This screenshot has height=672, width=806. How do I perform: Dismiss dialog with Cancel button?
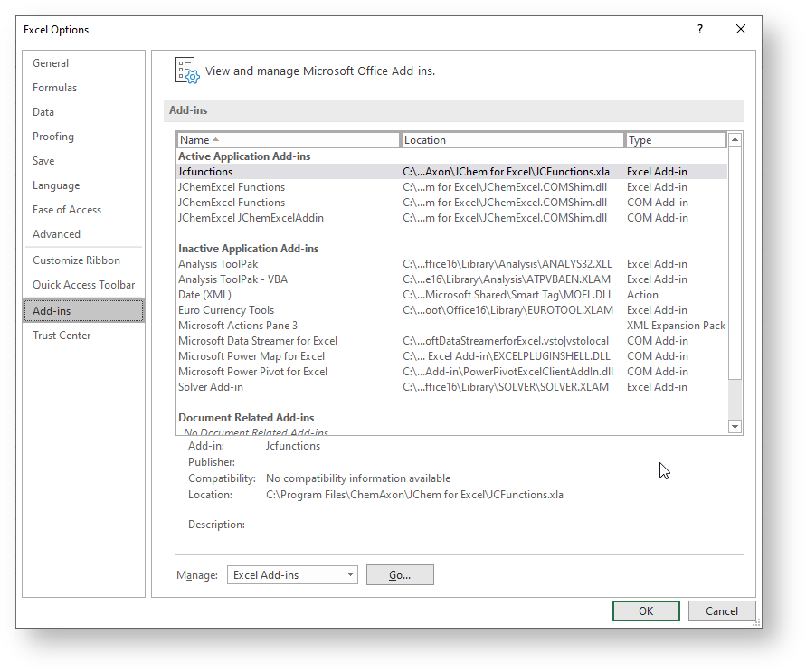[721, 611]
